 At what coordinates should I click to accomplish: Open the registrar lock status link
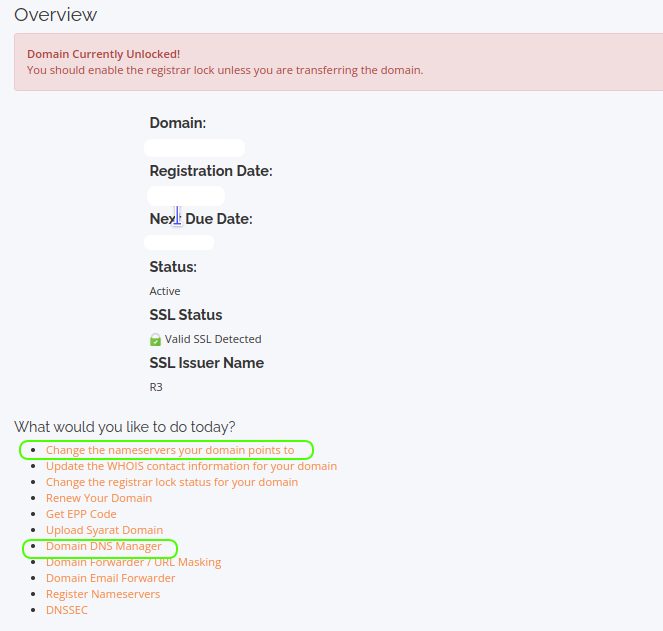(171, 482)
